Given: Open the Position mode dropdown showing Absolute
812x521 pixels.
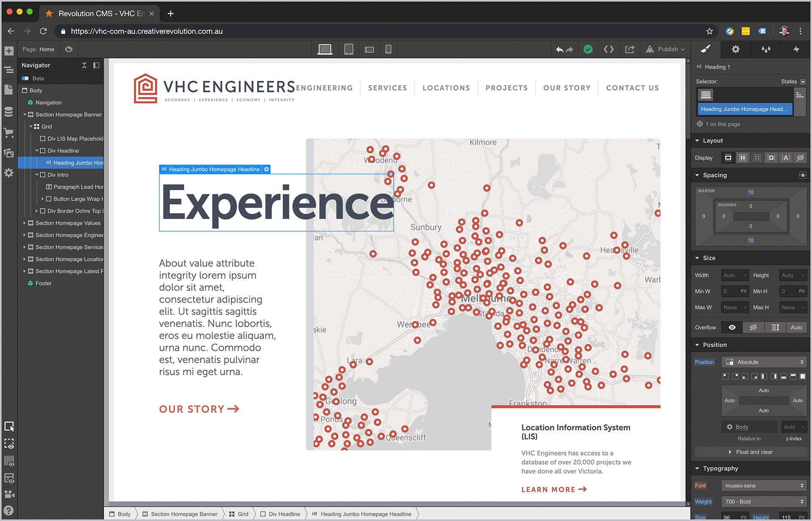Looking at the screenshot, I should [764, 362].
